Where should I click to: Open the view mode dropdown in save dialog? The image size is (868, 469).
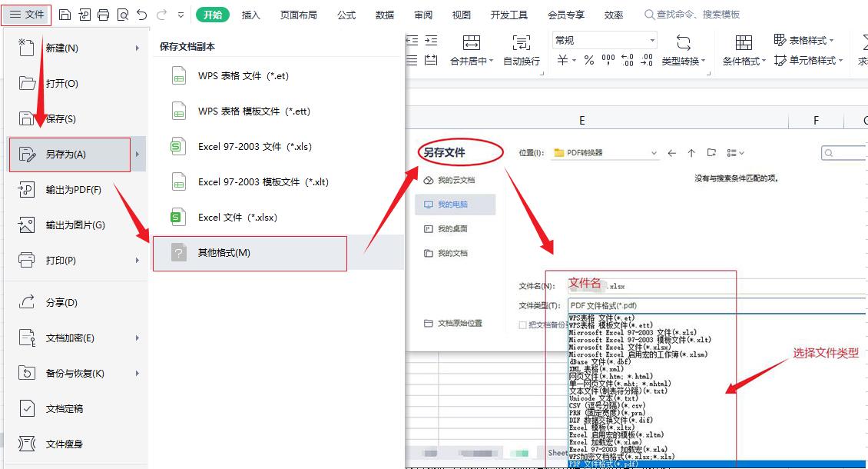pyautogui.click(x=735, y=153)
